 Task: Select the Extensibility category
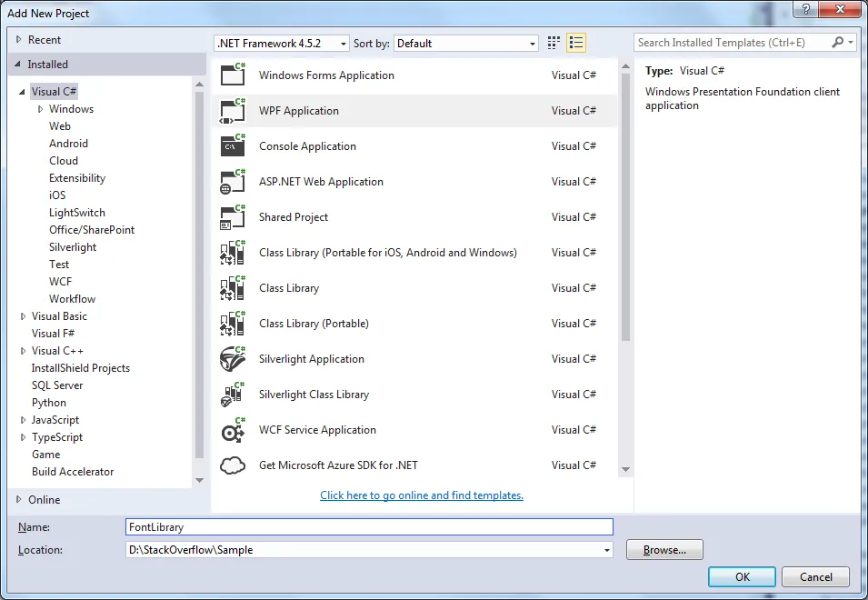click(x=77, y=177)
